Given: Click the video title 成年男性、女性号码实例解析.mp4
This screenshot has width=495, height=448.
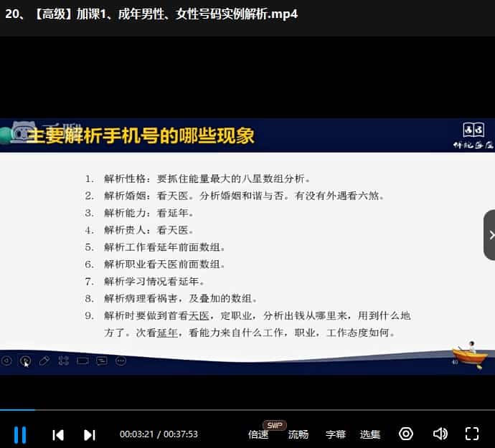Looking at the screenshot, I should tap(208, 14).
